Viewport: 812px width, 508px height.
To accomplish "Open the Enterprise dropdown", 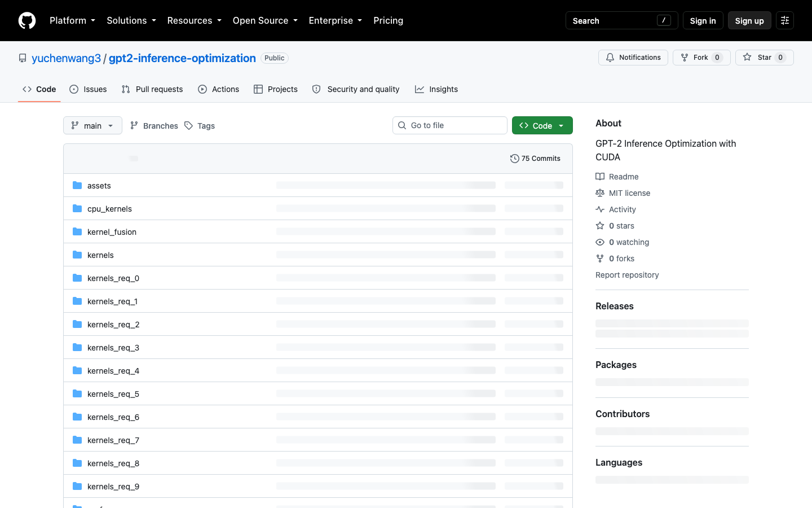I will pos(336,20).
